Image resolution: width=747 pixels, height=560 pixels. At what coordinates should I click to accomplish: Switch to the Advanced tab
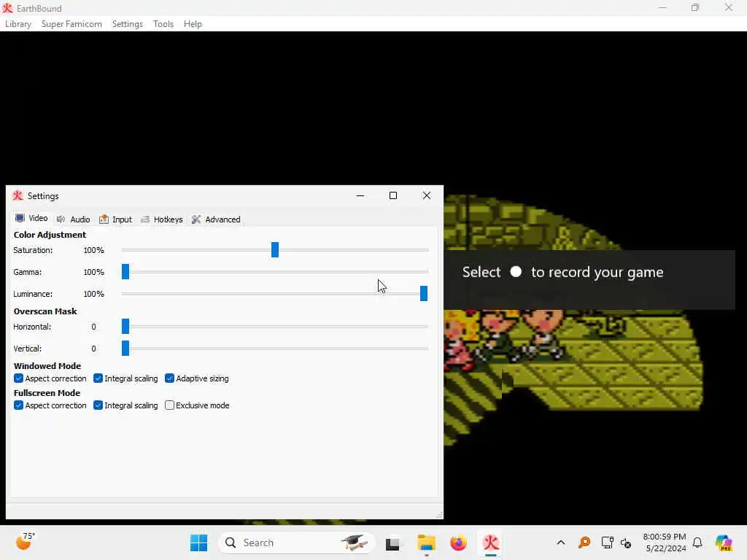(x=216, y=219)
